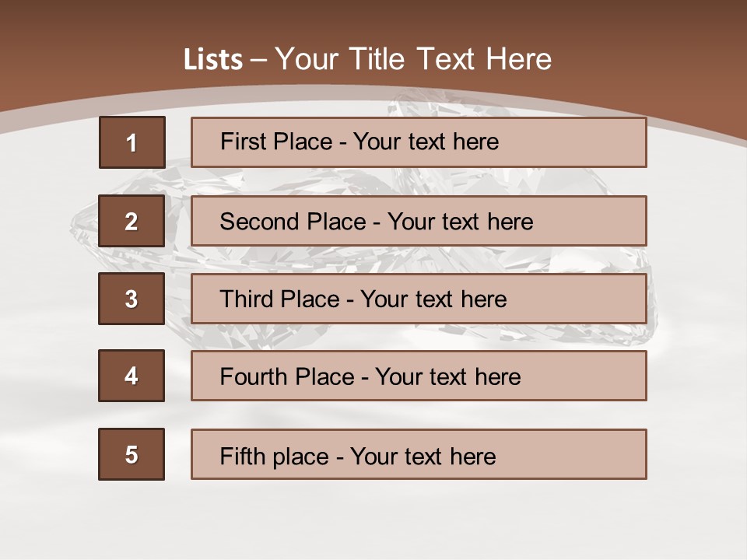Viewport: 747px width, 560px height.
Task: Select the number 1 box
Action: pyautogui.click(x=132, y=142)
